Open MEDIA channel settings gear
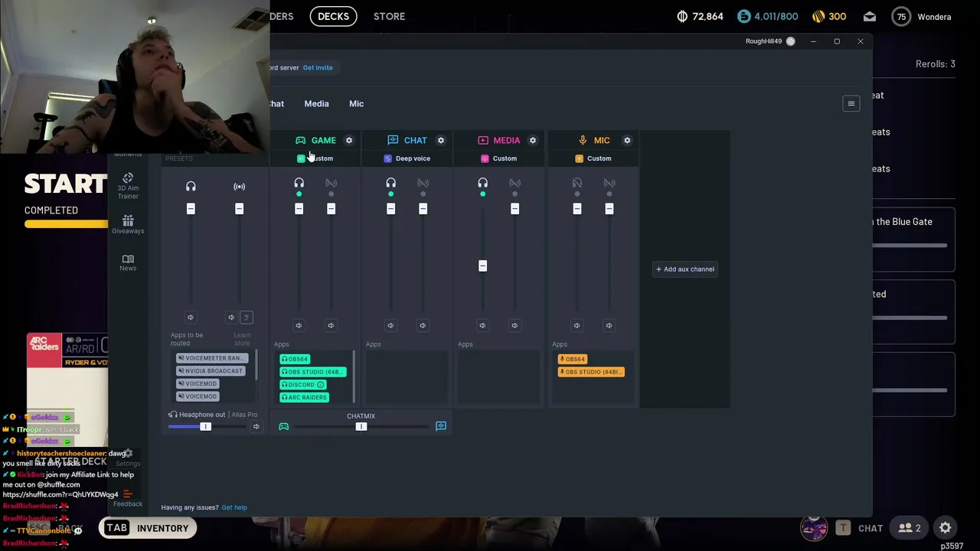The width and height of the screenshot is (980, 551). click(533, 140)
